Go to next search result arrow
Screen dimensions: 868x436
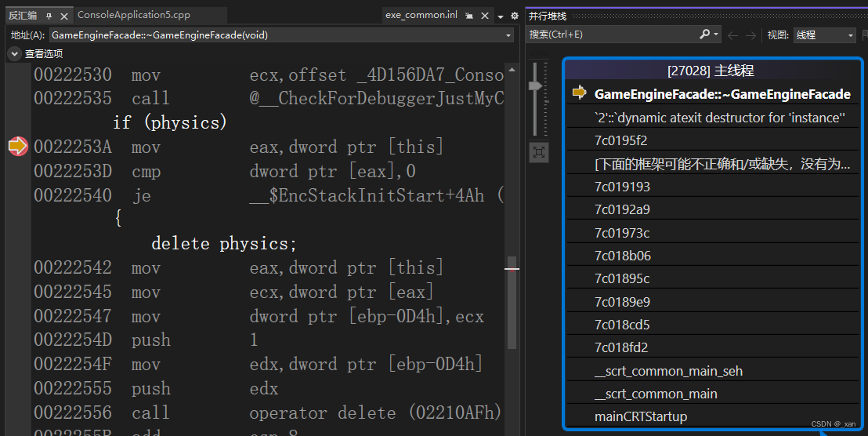point(750,35)
